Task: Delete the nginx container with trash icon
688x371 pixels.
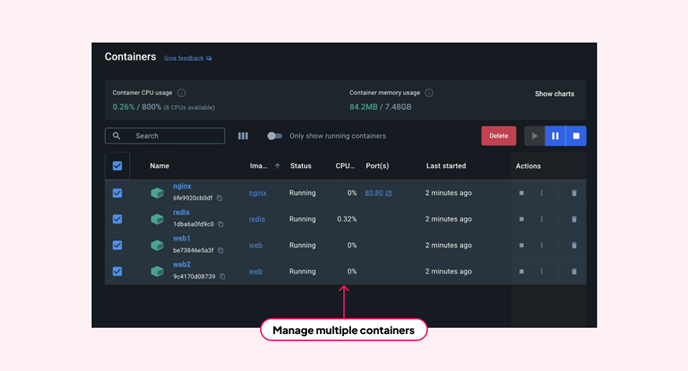Action: pyautogui.click(x=574, y=193)
